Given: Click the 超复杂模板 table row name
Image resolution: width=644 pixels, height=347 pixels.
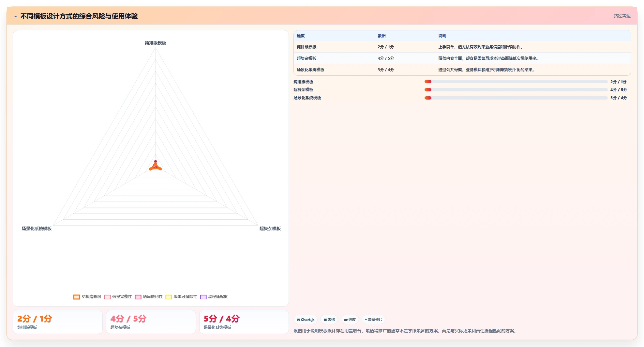Looking at the screenshot, I should (307, 58).
